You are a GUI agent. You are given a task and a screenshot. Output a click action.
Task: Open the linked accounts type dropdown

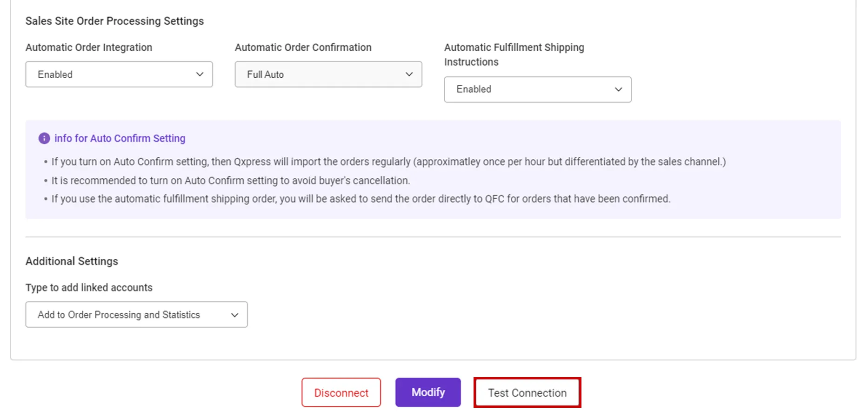coord(136,315)
